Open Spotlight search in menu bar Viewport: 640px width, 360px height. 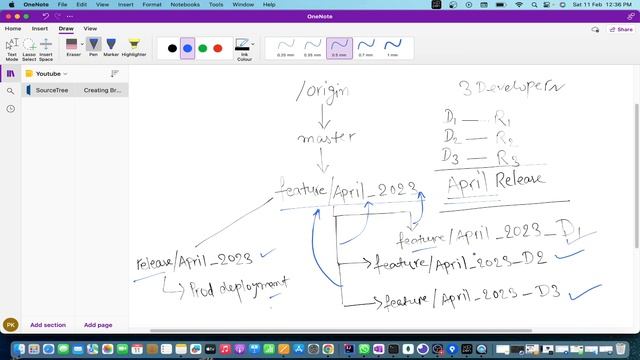(534, 4)
